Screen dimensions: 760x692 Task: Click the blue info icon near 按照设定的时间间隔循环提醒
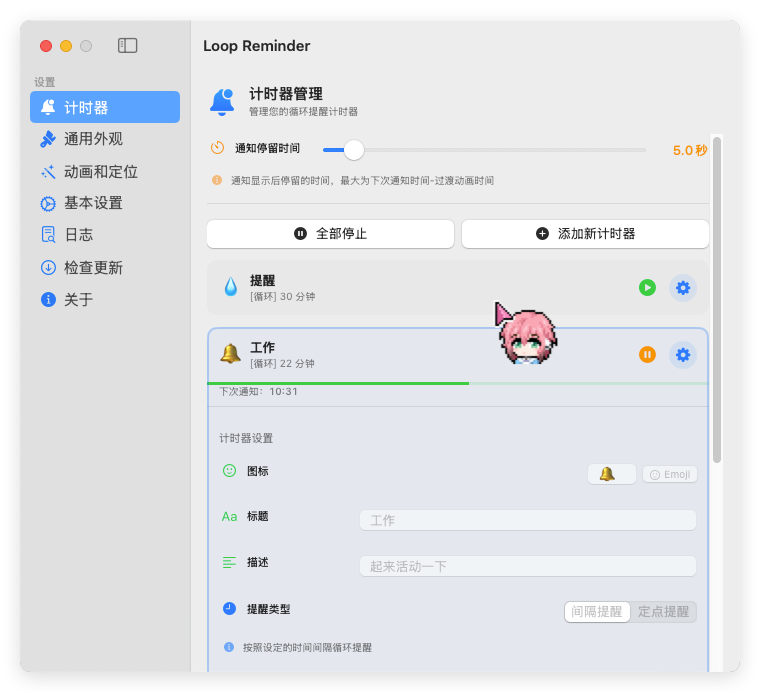[229, 647]
